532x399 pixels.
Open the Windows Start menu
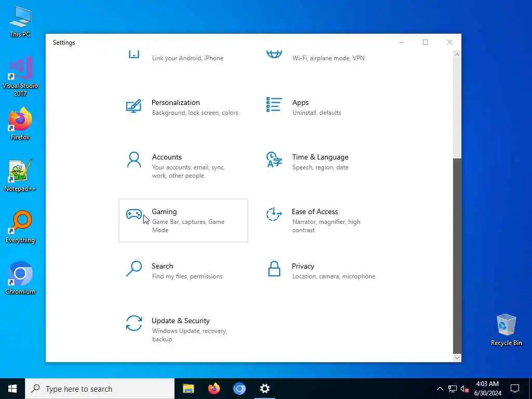(12, 389)
